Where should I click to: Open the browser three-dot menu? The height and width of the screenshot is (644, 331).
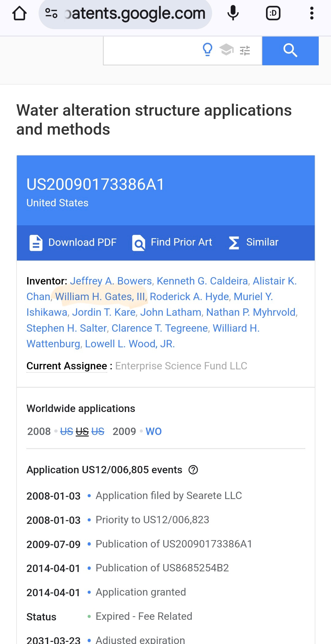tap(312, 13)
